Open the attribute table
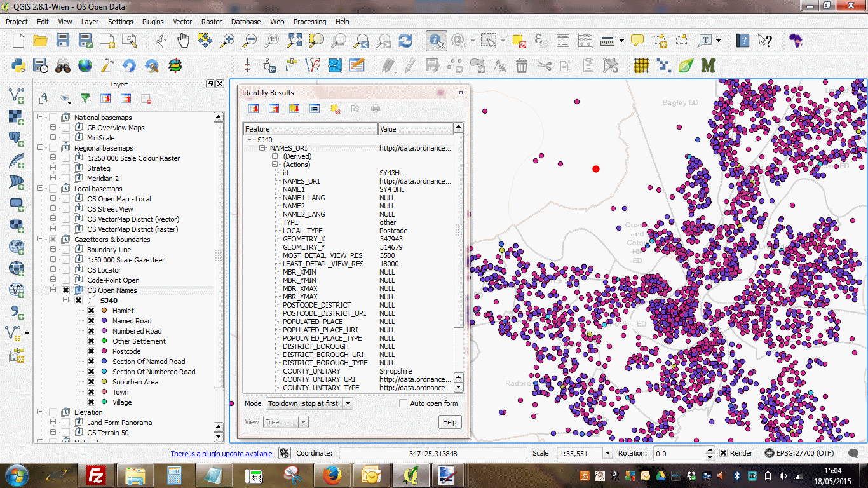 pos(563,41)
